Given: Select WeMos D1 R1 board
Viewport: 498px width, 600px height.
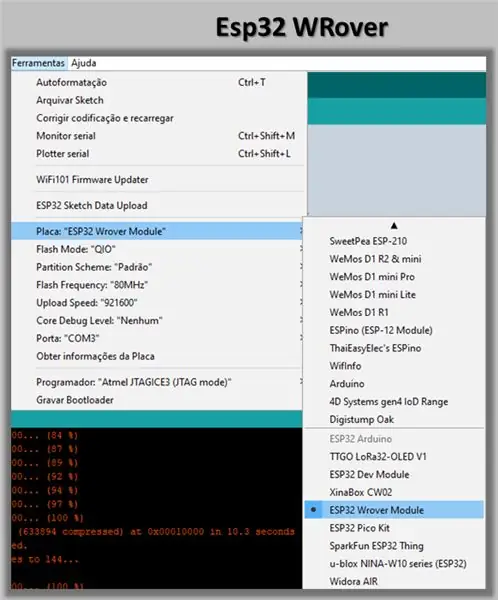Looking at the screenshot, I should [x=394, y=313].
